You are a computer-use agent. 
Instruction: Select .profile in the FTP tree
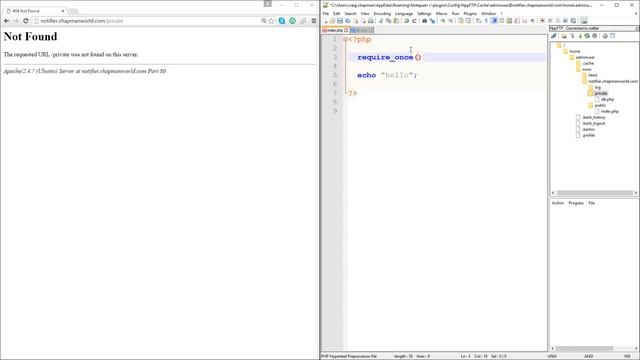[x=589, y=135]
